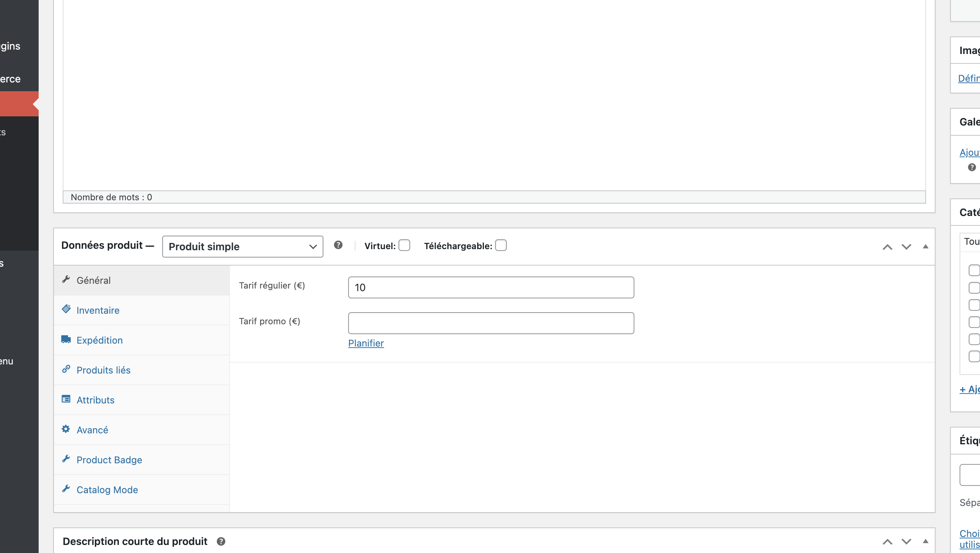The image size is (980, 553).
Task: Click the Expédition truck icon
Action: pos(66,339)
